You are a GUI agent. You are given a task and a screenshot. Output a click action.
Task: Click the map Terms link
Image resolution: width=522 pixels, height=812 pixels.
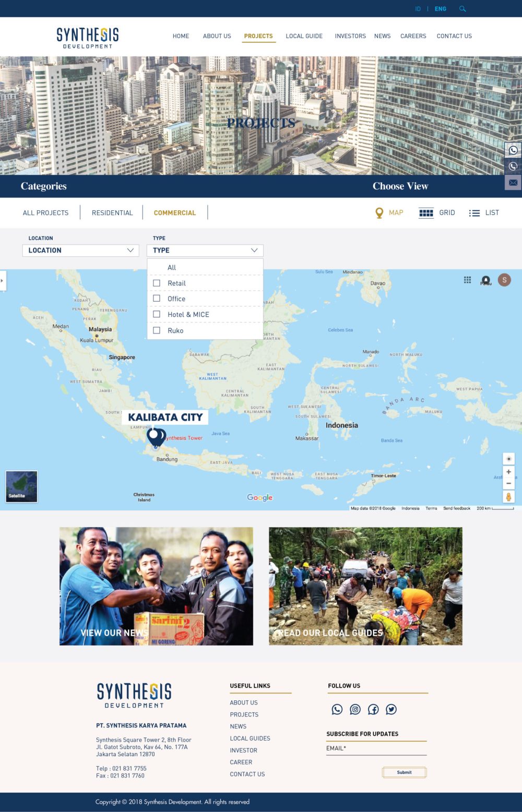click(431, 508)
